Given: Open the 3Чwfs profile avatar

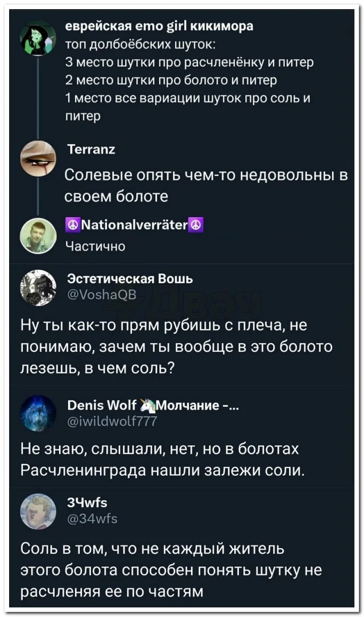Looking at the screenshot, I should 38,511.
